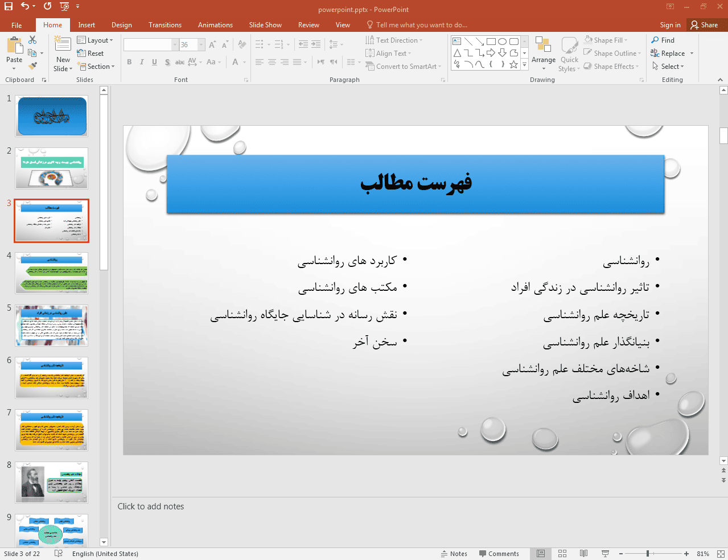The height and width of the screenshot is (560, 728).
Task: Open the File menu
Action: click(x=17, y=25)
